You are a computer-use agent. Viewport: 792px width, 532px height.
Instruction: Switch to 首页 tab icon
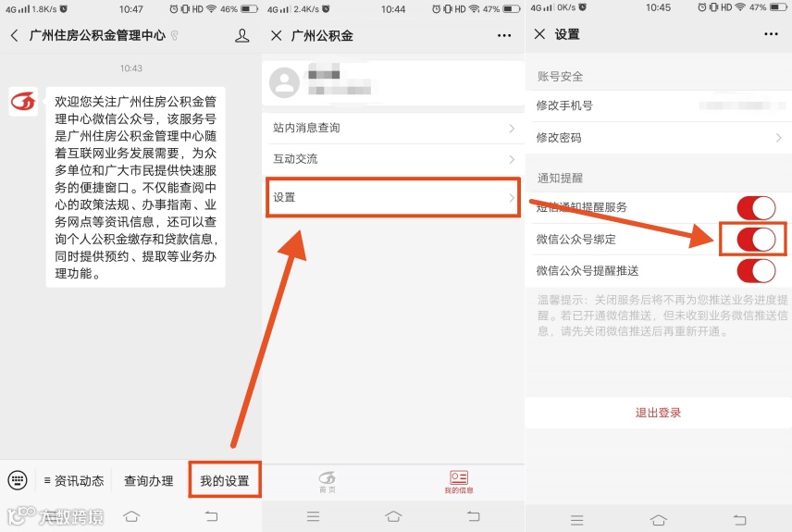pyautogui.click(x=328, y=481)
